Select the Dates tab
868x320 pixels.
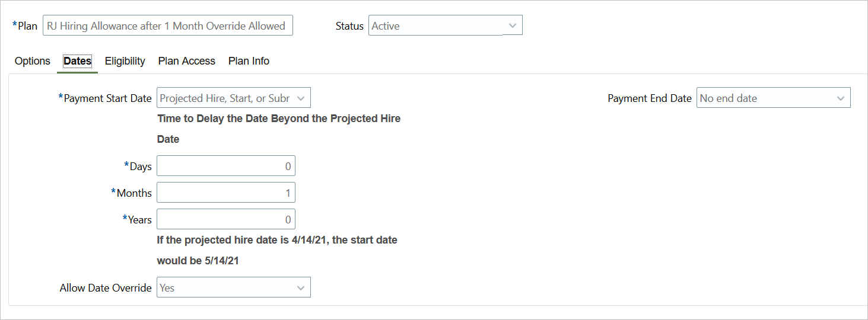coord(77,61)
